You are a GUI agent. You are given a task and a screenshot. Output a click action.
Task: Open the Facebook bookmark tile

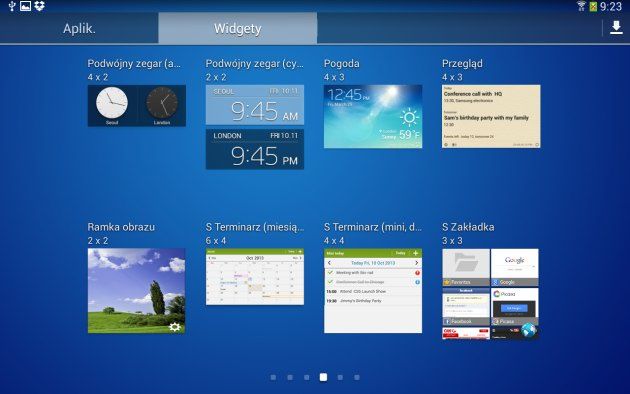(466, 306)
